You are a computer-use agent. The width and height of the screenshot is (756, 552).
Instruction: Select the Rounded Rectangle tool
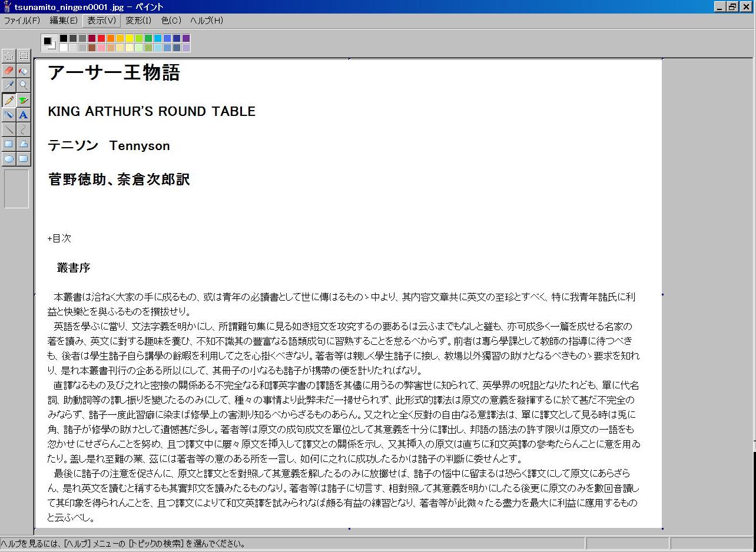tap(24, 159)
